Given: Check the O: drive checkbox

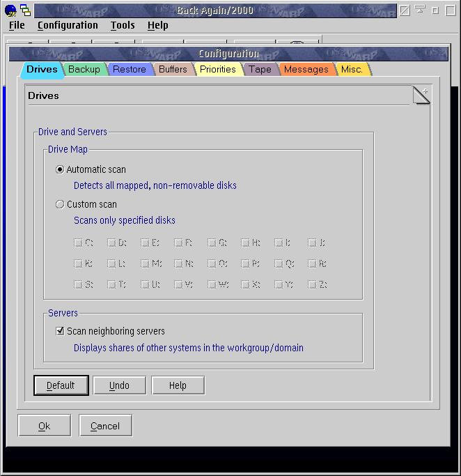Looking at the screenshot, I should (x=212, y=263).
